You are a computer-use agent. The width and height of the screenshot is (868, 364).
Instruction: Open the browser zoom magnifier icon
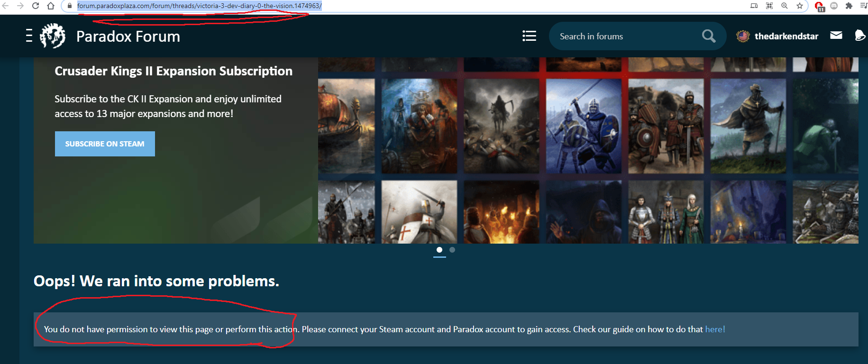tap(785, 6)
